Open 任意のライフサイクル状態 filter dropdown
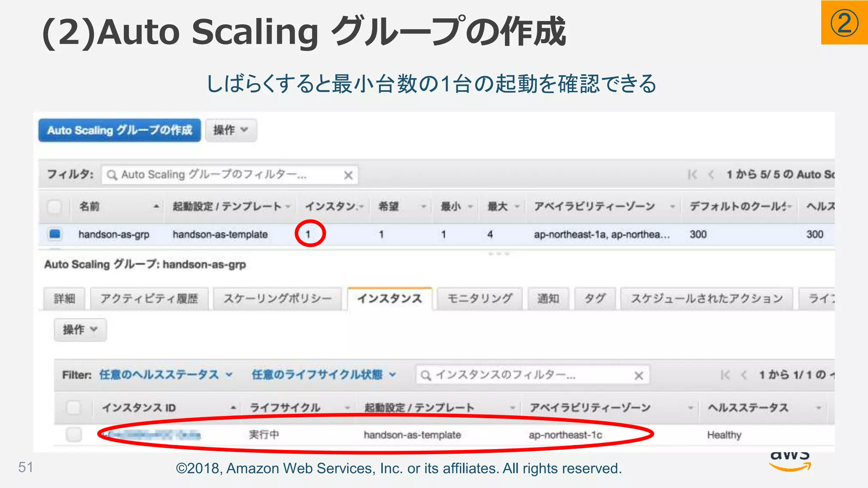 click(324, 374)
